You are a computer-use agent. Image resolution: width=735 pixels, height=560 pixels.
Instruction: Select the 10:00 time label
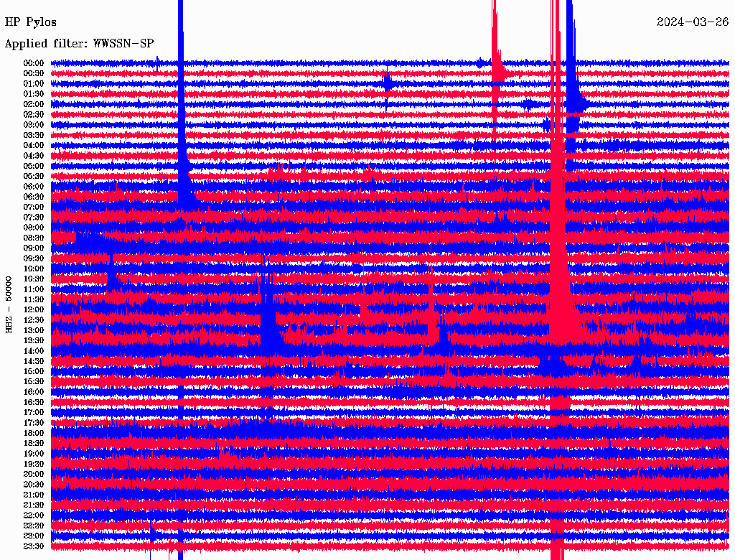tap(33, 269)
